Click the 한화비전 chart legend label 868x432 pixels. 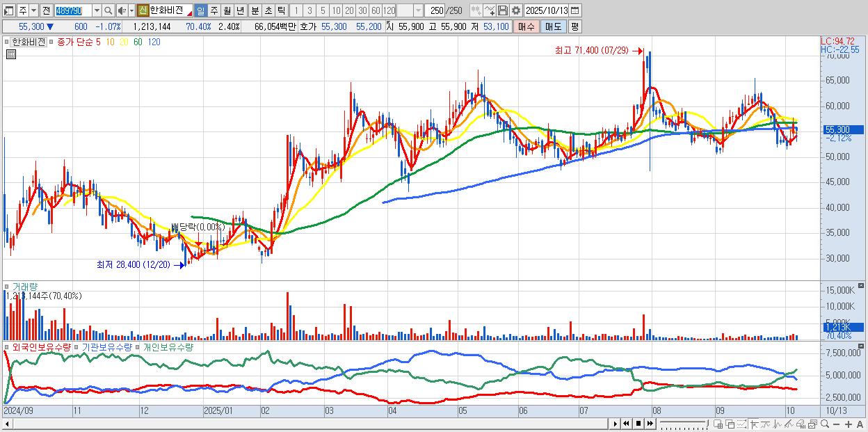[x=28, y=42]
